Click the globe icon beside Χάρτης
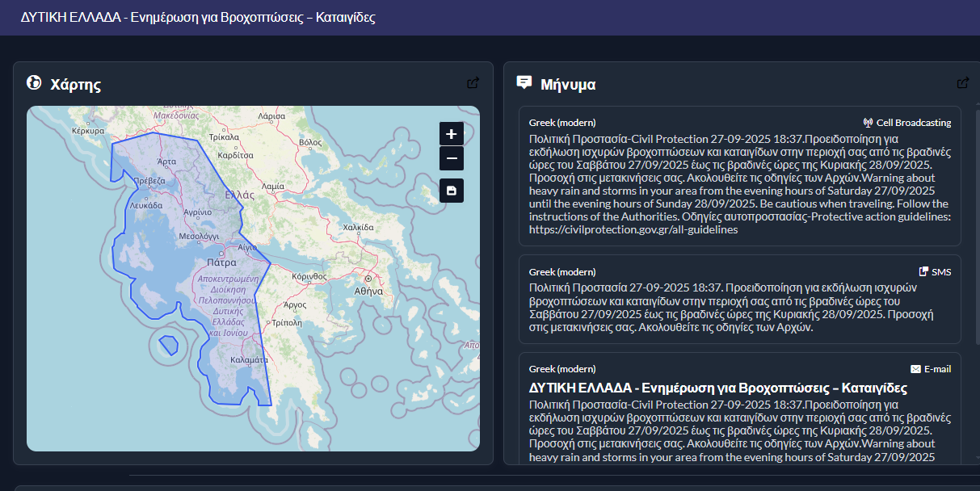980x491 pixels. tap(34, 83)
